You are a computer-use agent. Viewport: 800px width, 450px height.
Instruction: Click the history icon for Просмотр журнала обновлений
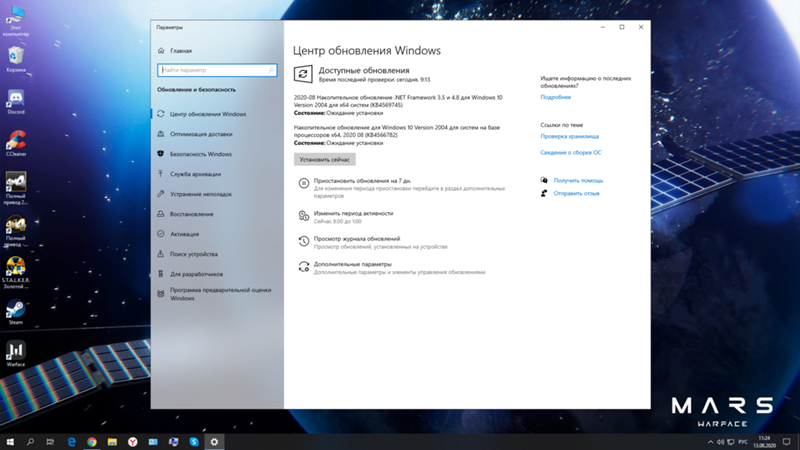(304, 241)
